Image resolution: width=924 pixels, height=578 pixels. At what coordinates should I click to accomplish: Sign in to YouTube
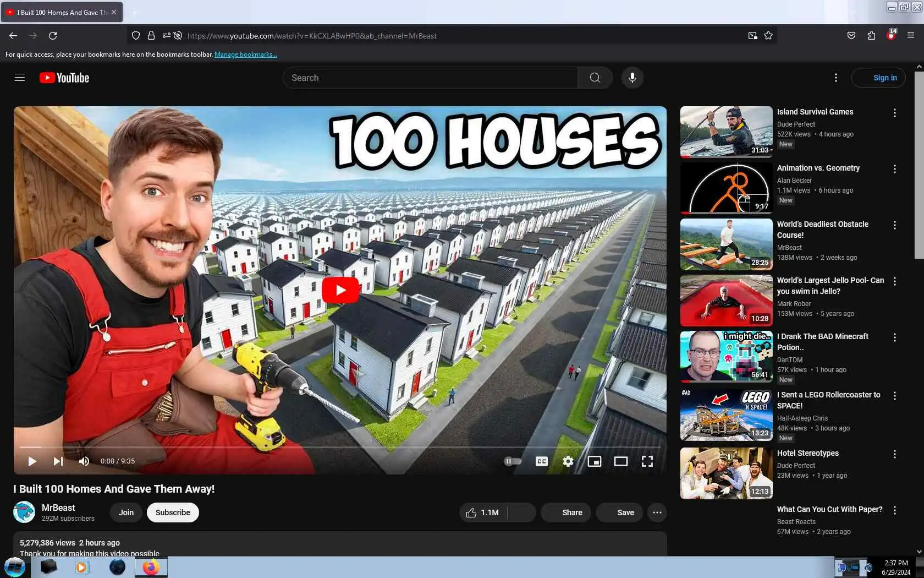pyautogui.click(x=878, y=78)
